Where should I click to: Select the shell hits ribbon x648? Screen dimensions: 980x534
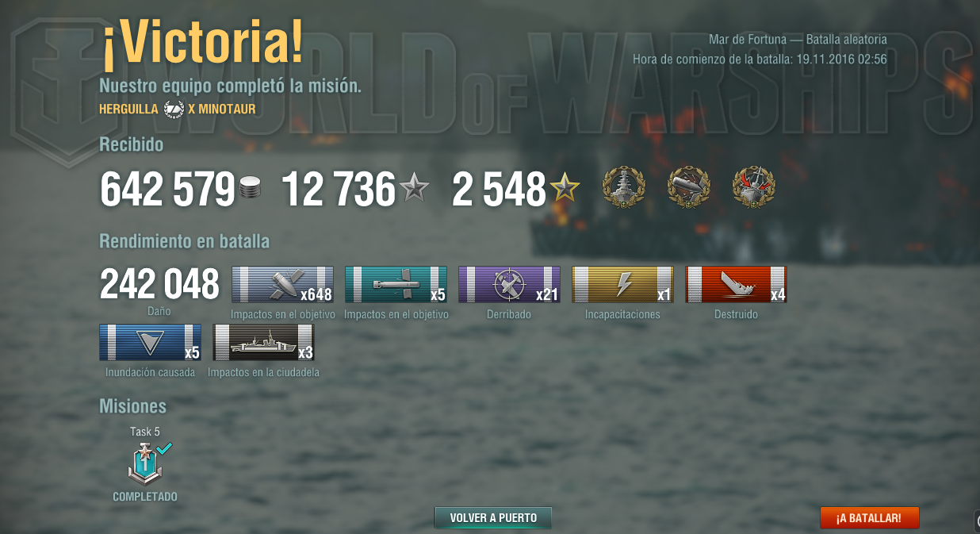tap(282, 285)
